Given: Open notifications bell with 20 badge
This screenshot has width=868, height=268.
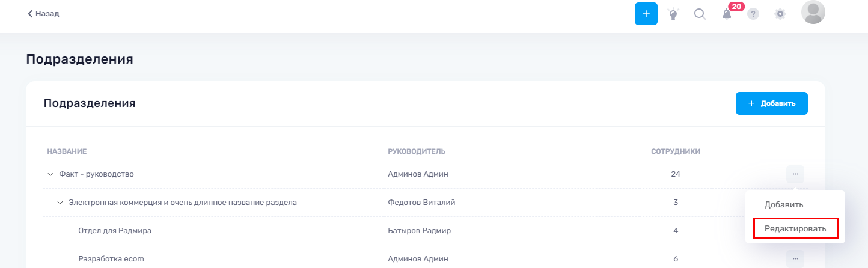Looking at the screenshot, I should coord(727,14).
